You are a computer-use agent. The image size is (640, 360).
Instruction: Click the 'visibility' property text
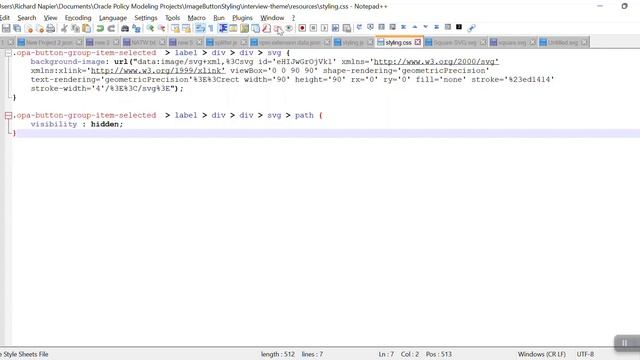coord(53,124)
